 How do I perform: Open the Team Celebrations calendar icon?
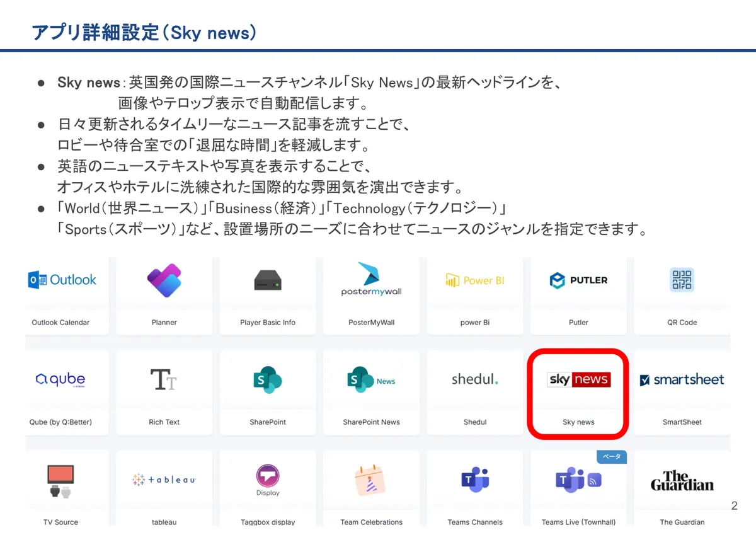click(371, 480)
